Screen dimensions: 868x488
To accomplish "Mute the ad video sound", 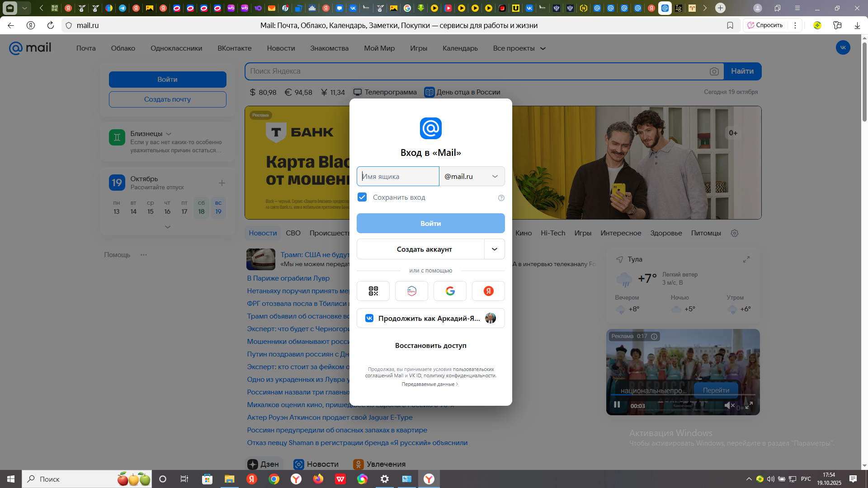I will (729, 405).
